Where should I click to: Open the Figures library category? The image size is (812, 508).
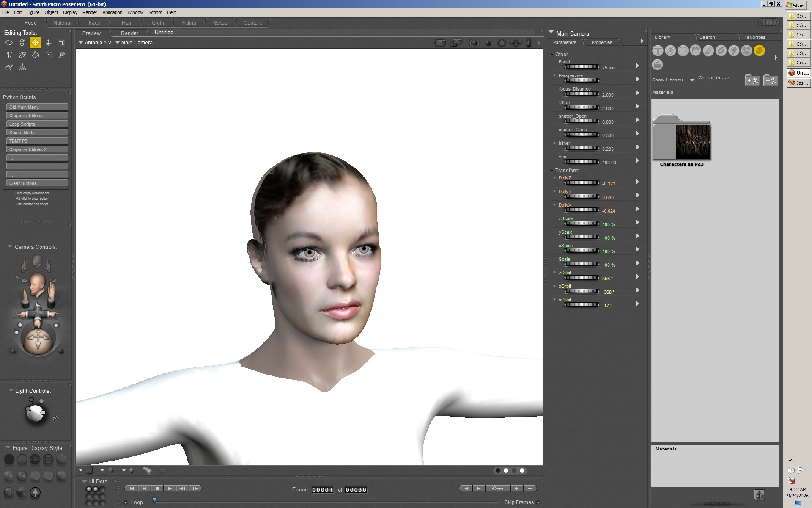(658, 51)
